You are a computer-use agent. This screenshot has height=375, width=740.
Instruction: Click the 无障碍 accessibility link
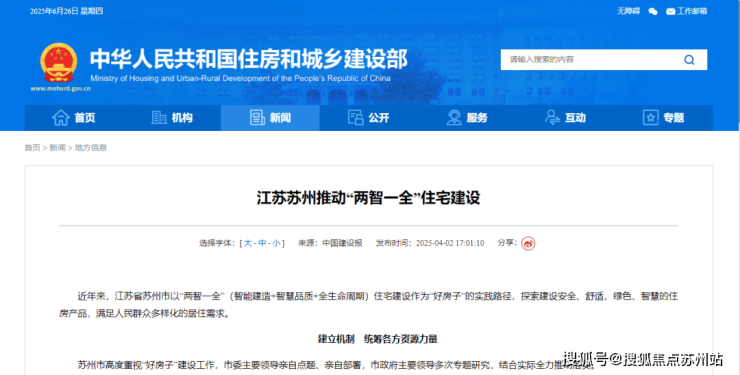pyautogui.click(x=628, y=11)
